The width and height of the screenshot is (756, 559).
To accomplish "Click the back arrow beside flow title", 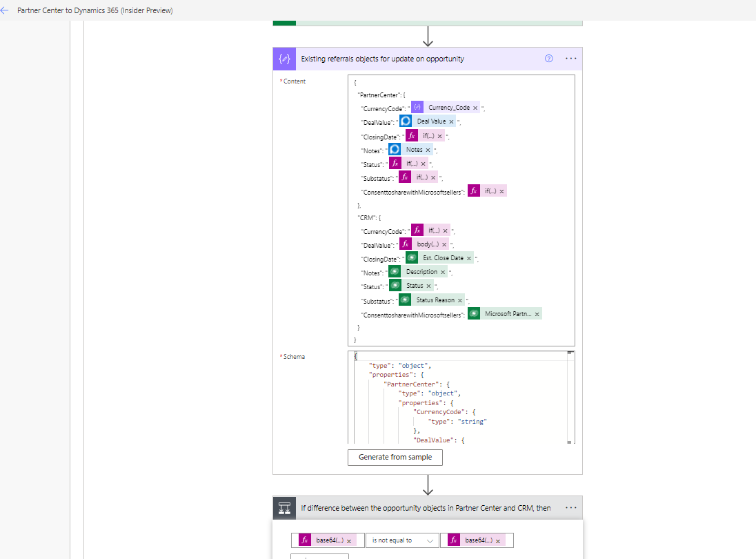I will [6, 10].
